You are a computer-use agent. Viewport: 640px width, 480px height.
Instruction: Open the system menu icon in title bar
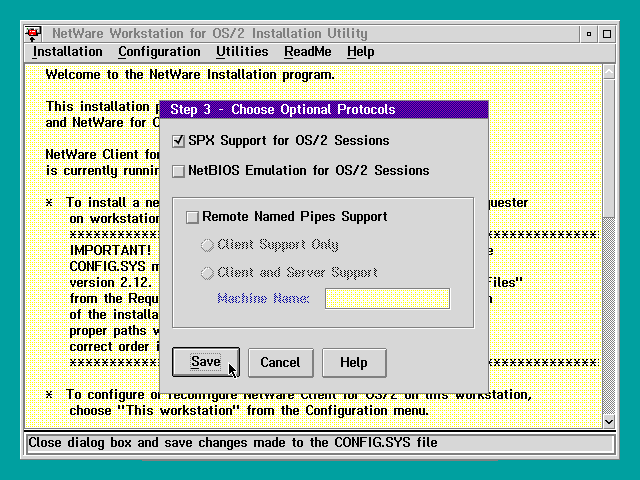click(x=33, y=33)
